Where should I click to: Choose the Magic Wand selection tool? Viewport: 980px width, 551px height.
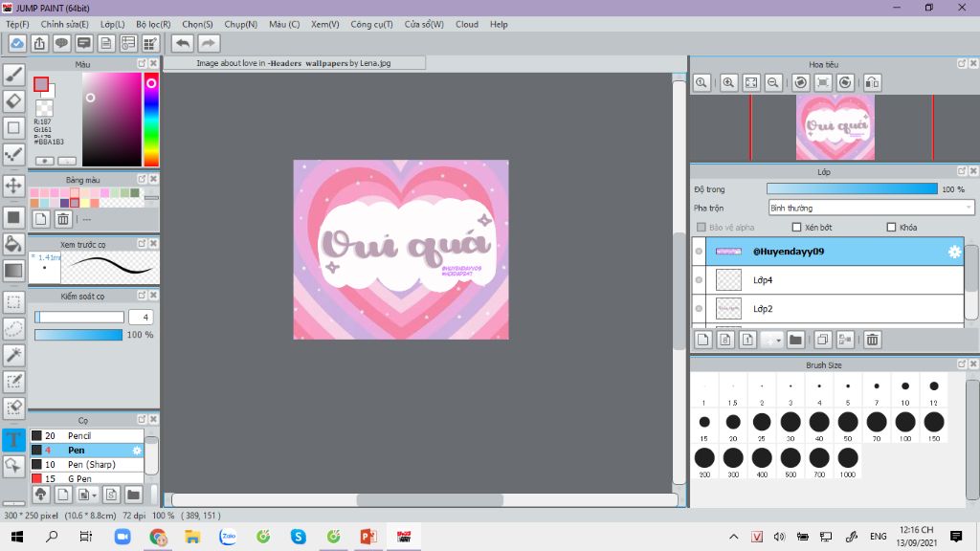pyautogui.click(x=13, y=355)
